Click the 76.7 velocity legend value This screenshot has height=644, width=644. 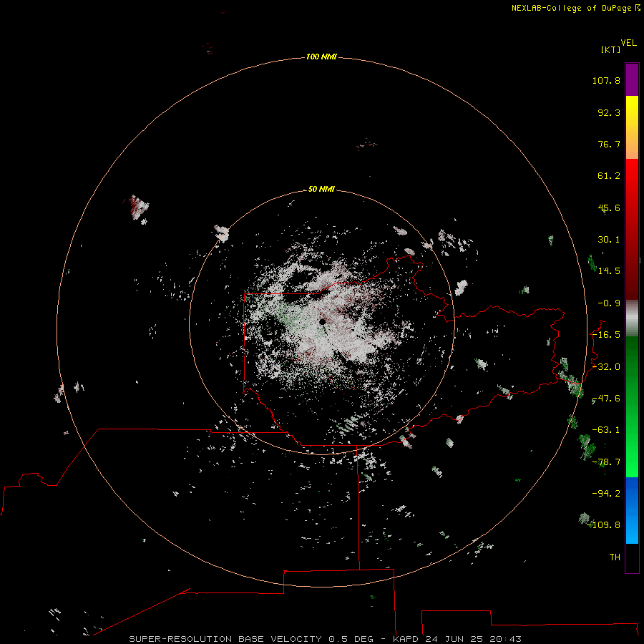click(x=609, y=144)
